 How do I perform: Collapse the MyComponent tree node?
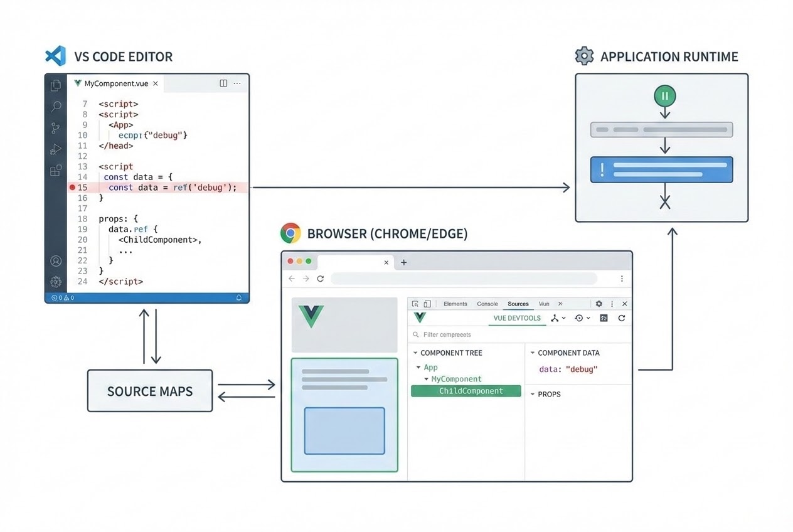coord(427,379)
